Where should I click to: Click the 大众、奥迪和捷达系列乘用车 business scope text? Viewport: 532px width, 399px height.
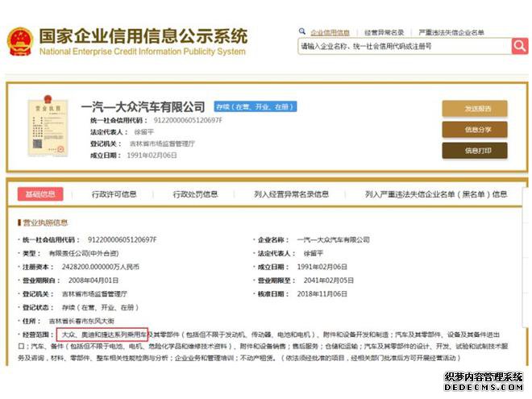104,335
